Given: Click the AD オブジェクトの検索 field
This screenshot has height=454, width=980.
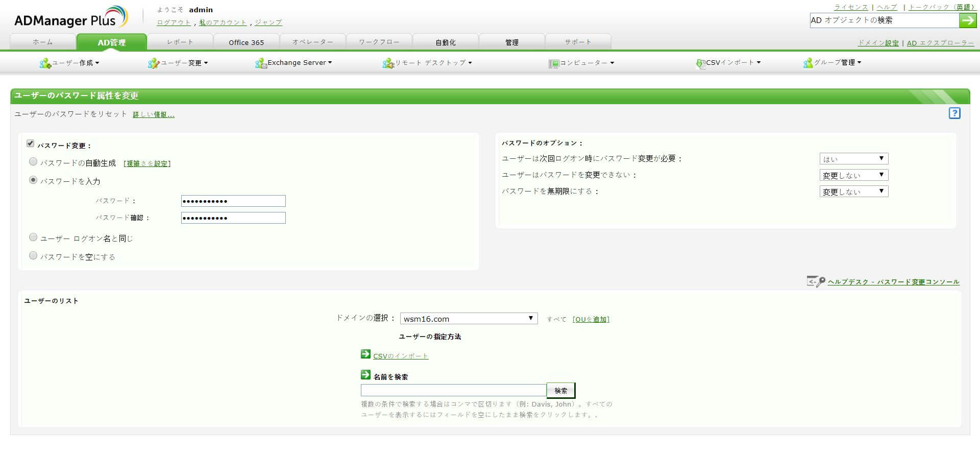Looking at the screenshot, I should tap(885, 20).
